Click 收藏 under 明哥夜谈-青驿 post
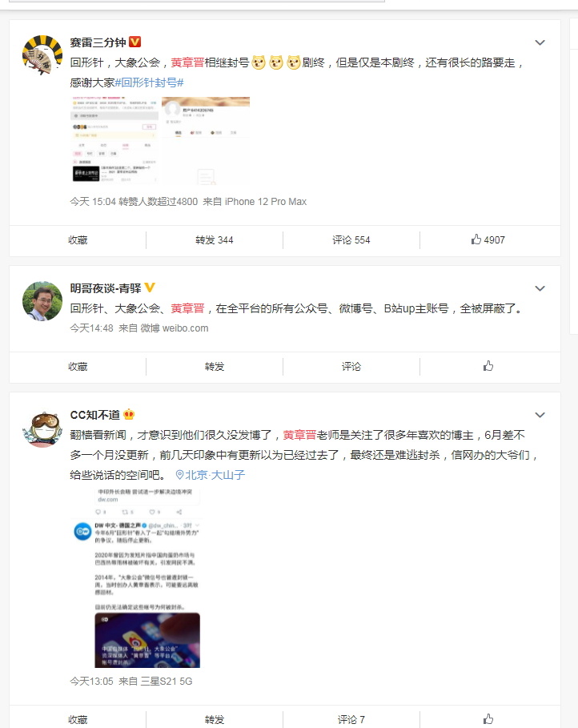The height and width of the screenshot is (728, 578). coord(78,366)
